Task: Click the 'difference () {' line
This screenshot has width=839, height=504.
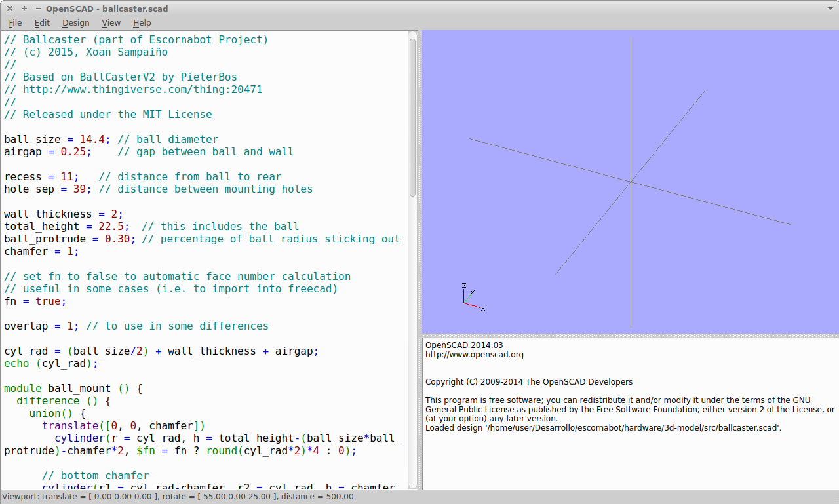Action: tap(64, 401)
